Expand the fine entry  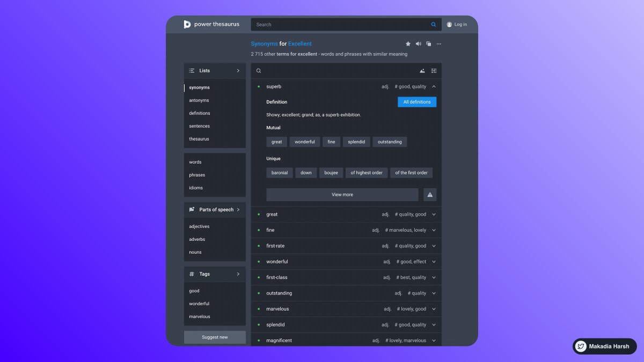click(434, 230)
